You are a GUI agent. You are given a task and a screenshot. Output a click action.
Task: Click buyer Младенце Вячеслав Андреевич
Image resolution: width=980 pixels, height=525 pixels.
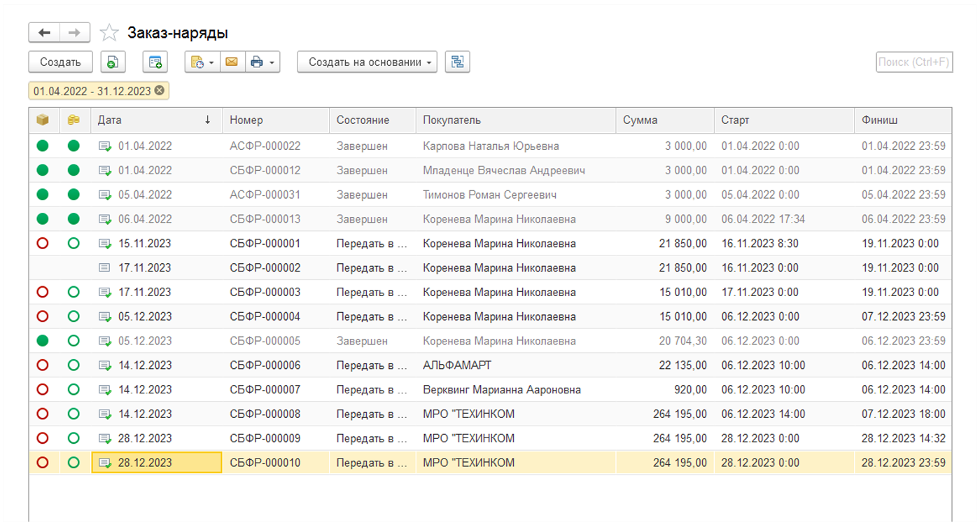coord(504,170)
